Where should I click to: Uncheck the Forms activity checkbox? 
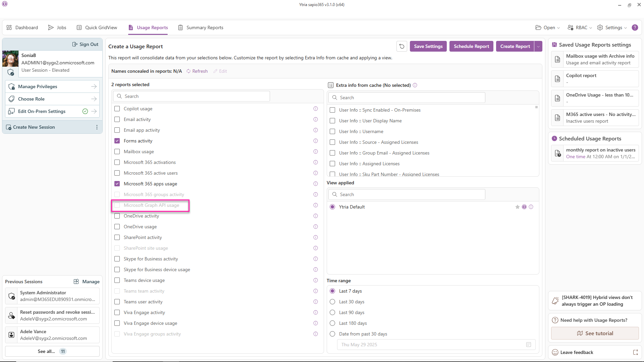point(117,141)
